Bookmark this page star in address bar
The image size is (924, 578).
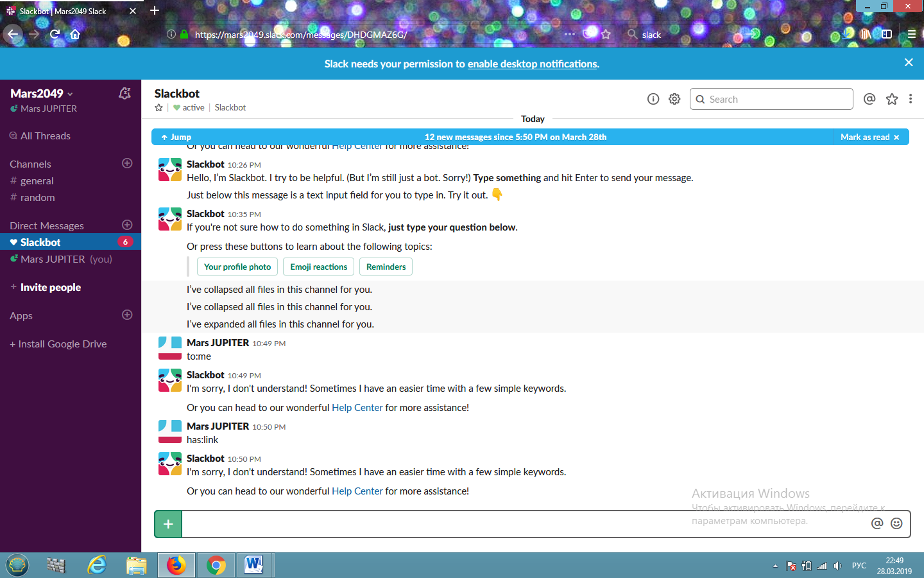pos(606,34)
